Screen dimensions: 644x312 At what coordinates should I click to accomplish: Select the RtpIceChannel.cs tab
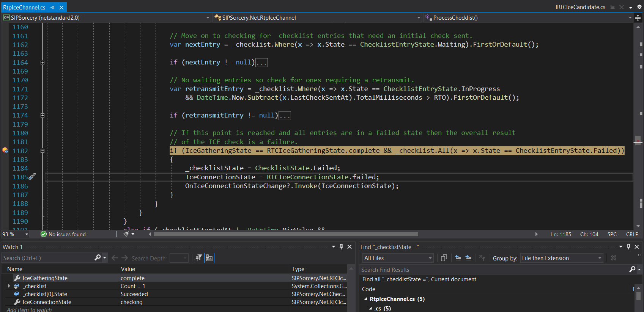tap(24, 7)
